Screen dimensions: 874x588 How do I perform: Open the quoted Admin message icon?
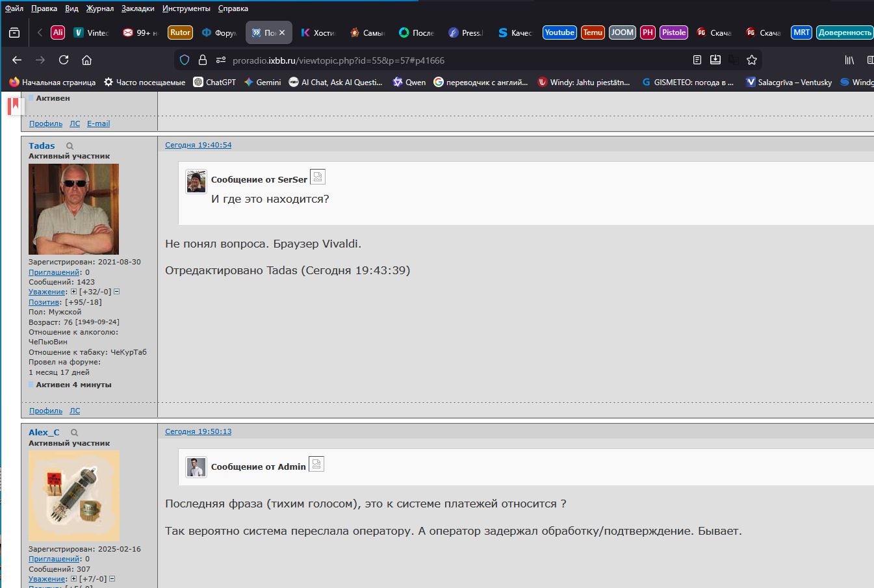coord(316,464)
